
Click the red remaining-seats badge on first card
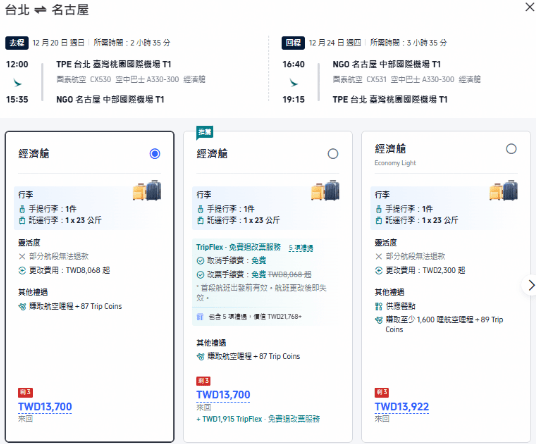(x=25, y=392)
